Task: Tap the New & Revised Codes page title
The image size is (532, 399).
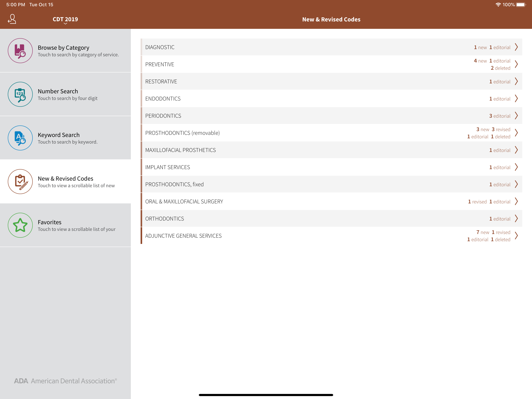Action: 331,19
